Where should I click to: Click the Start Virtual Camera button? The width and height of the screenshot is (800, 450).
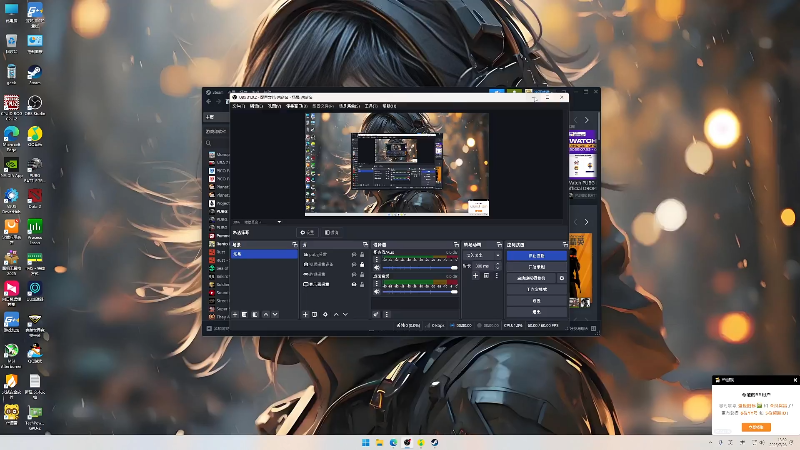point(531,278)
